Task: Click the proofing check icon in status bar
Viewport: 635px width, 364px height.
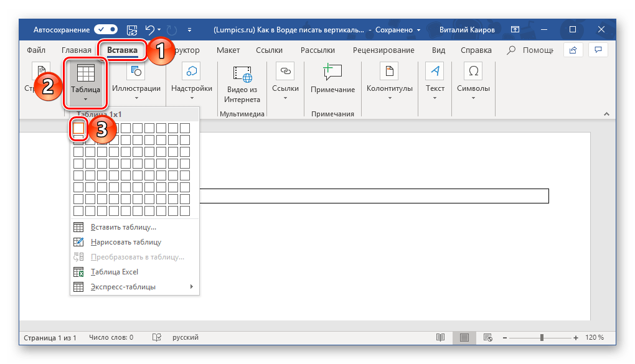Action: [159, 337]
